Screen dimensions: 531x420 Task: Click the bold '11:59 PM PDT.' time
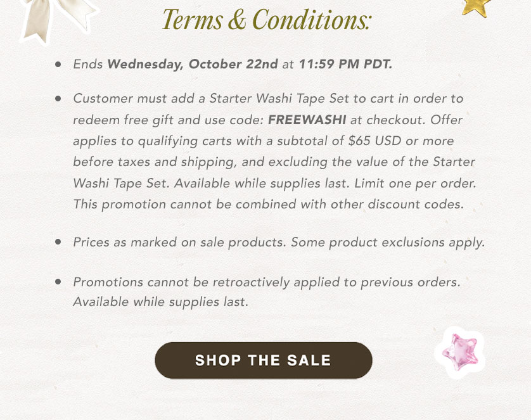345,65
